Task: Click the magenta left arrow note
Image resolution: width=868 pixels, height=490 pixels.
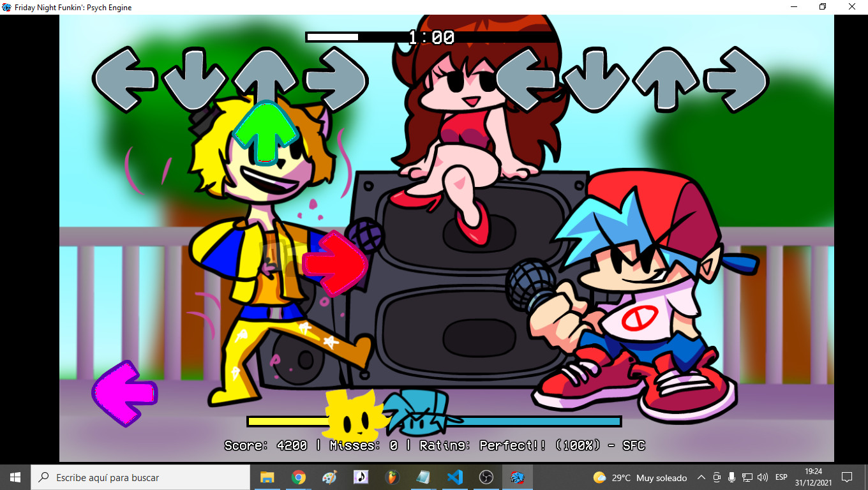Action: (x=124, y=394)
